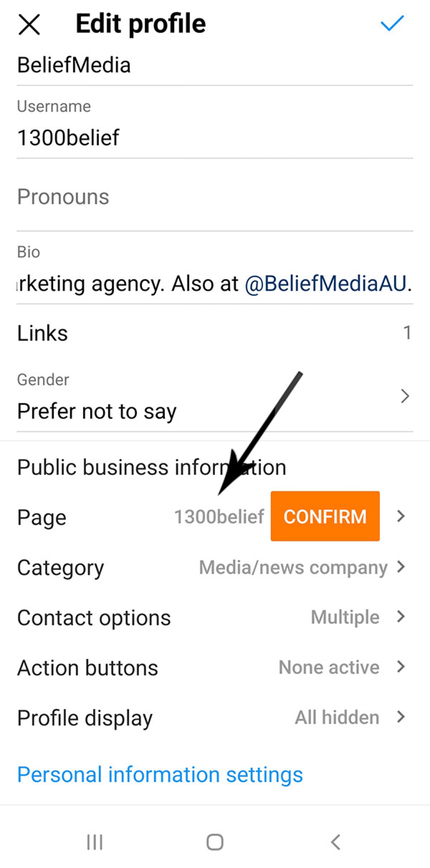430x868 pixels.
Task: Select the Profile display row label
Action: (85, 717)
